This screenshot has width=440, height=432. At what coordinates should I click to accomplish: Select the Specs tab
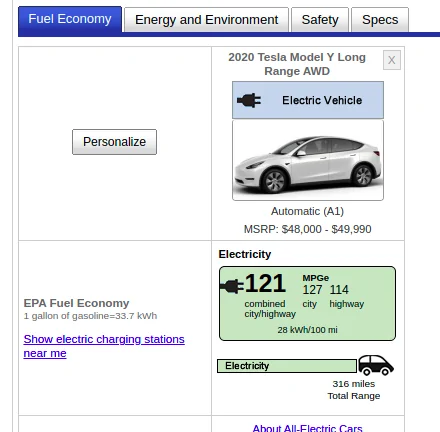click(380, 20)
